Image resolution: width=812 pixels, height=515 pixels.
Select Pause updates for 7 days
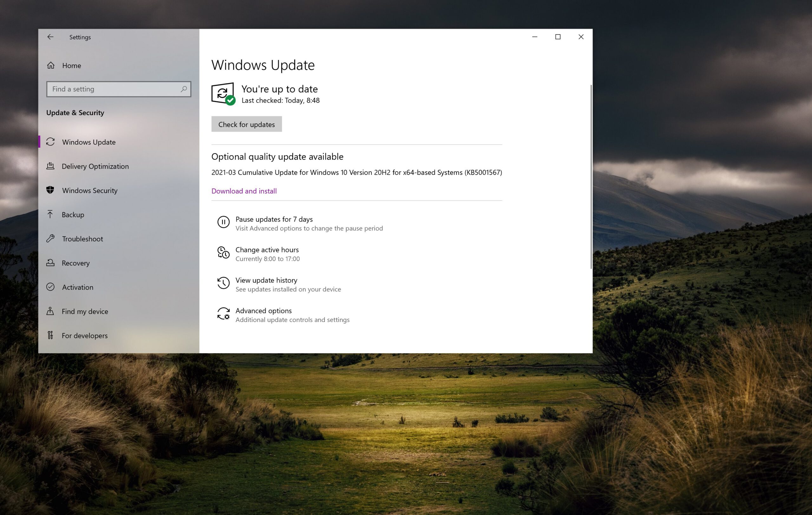(274, 219)
